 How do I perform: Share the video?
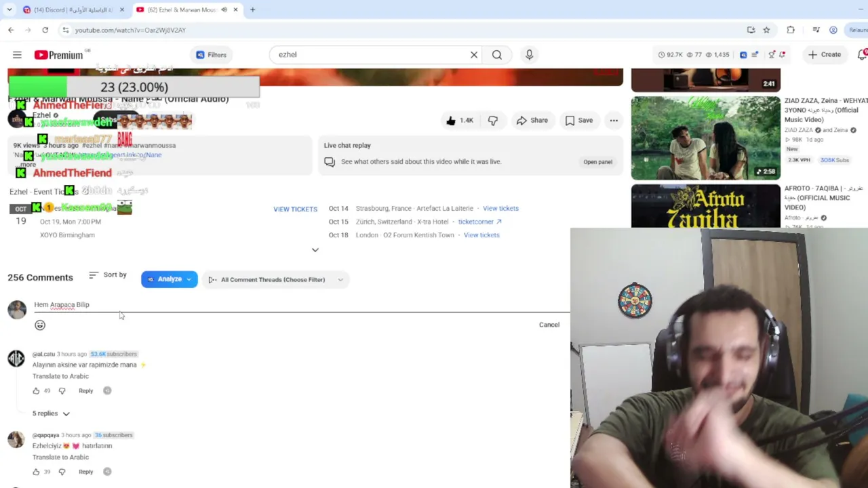[532, 121]
